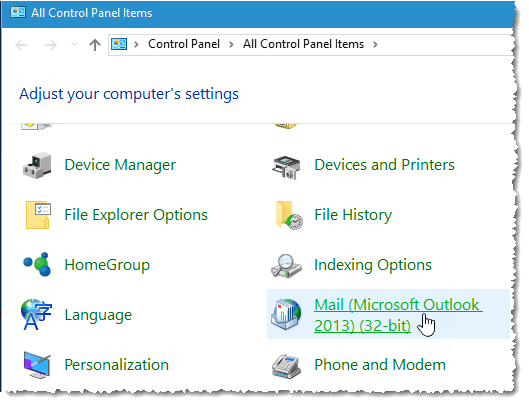This screenshot has width=529, height=407.
Task: Expand the recent locations dropdown arrow
Action: coord(75,45)
